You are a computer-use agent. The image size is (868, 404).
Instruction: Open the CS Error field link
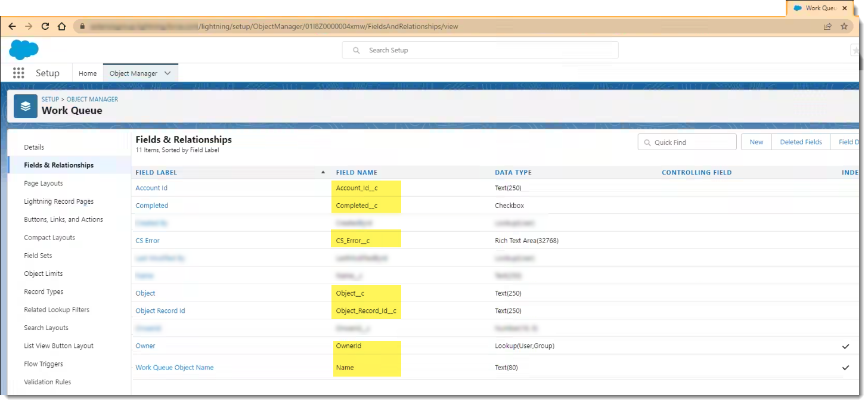(147, 241)
